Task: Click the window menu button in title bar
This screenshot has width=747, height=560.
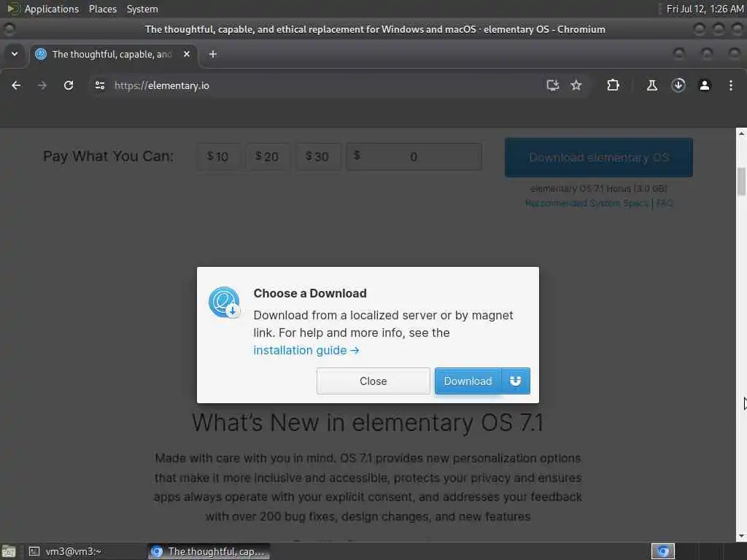Action: click(9, 29)
